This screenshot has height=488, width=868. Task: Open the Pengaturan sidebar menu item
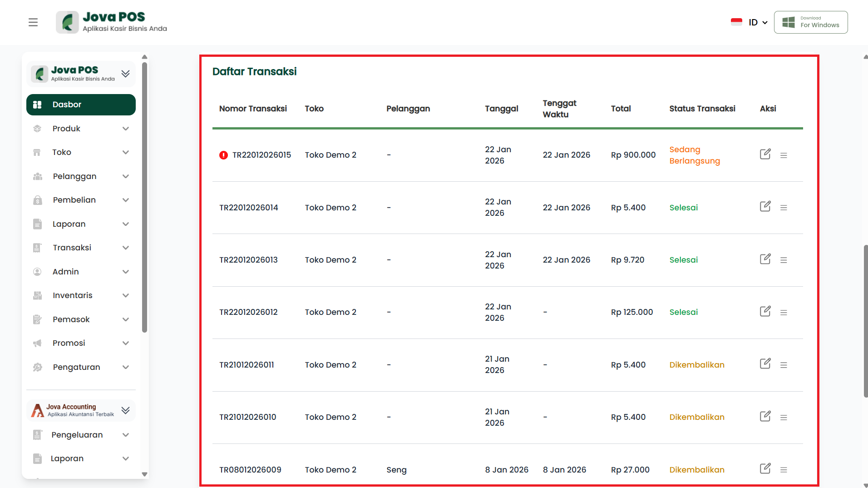click(81, 367)
